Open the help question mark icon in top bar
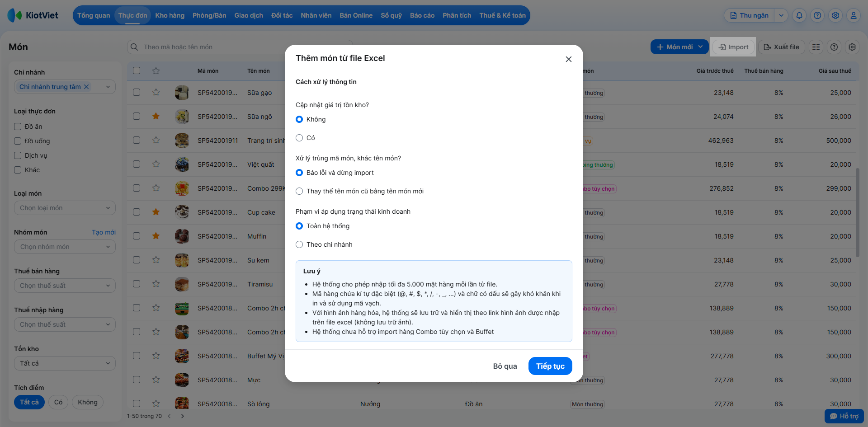868x427 pixels. (817, 15)
